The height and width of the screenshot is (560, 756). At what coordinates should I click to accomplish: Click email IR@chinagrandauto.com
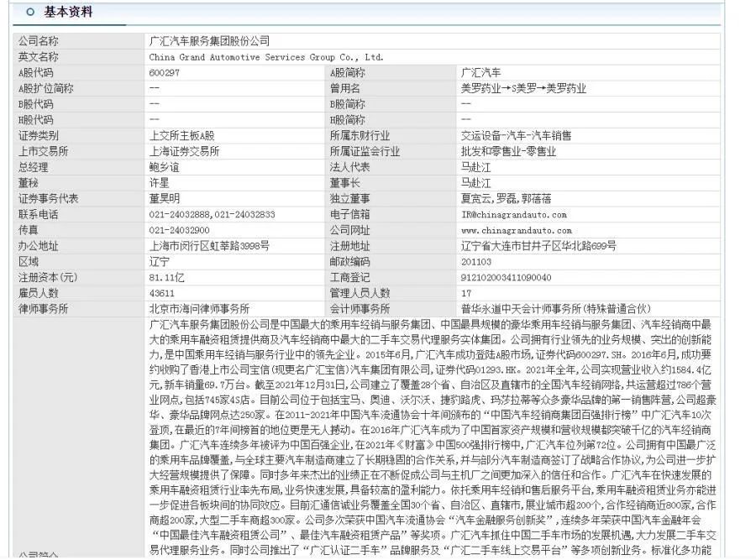(513, 214)
